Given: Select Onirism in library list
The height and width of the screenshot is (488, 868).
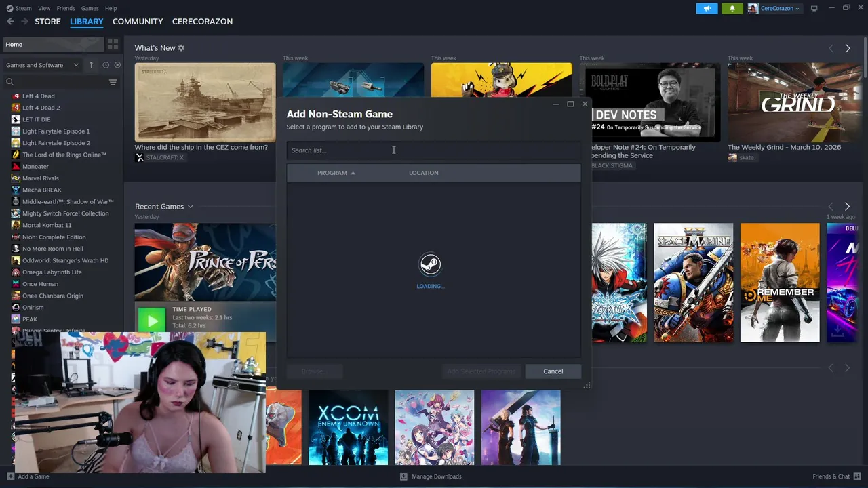Looking at the screenshot, I should point(33,308).
